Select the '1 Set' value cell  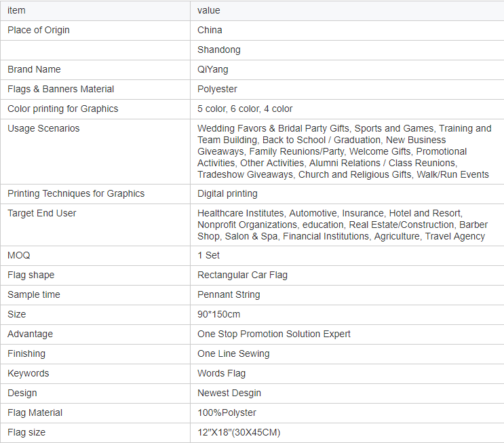pyautogui.click(x=208, y=255)
